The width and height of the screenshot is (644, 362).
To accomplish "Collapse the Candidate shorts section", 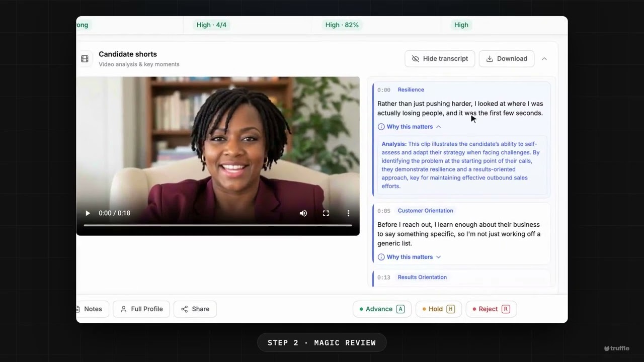I will [544, 59].
